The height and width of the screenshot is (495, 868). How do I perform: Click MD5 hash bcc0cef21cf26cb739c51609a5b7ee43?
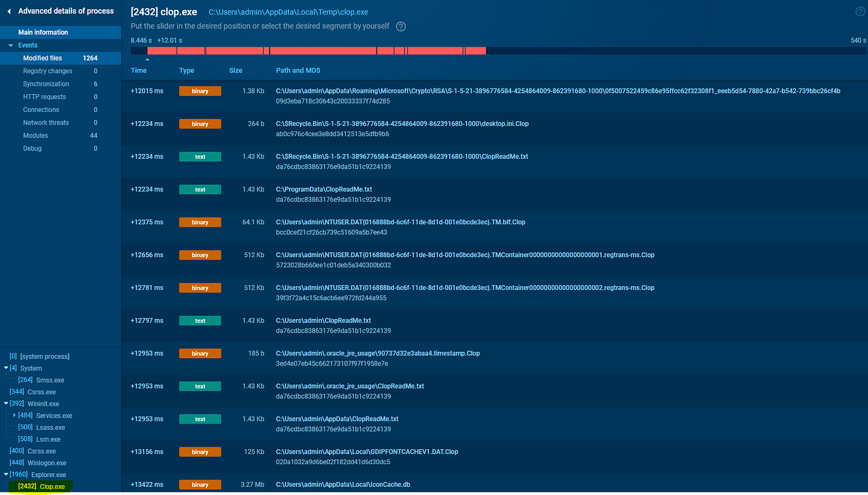point(331,232)
